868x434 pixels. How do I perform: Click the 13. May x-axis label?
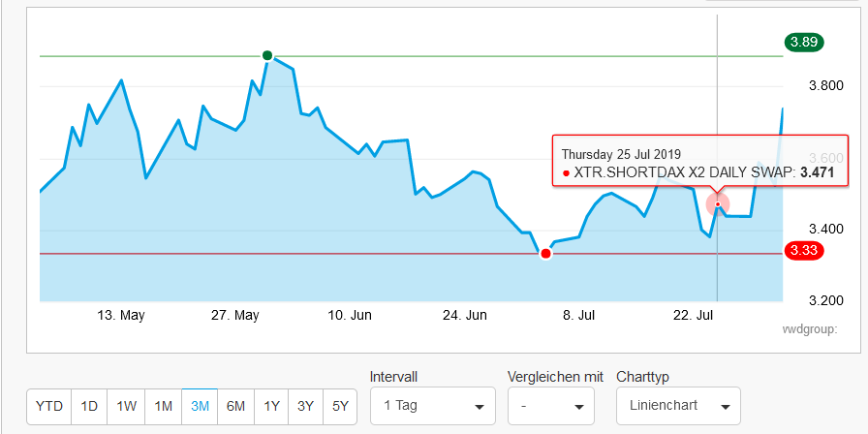point(123,315)
